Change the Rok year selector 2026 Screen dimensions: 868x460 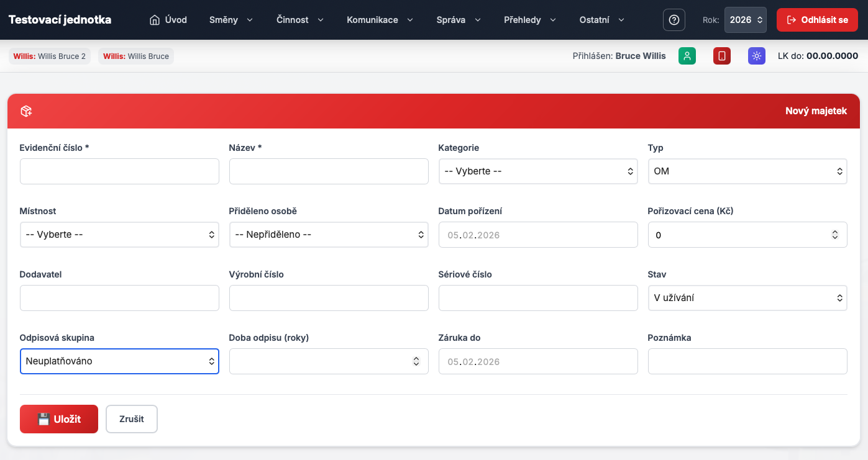click(745, 20)
